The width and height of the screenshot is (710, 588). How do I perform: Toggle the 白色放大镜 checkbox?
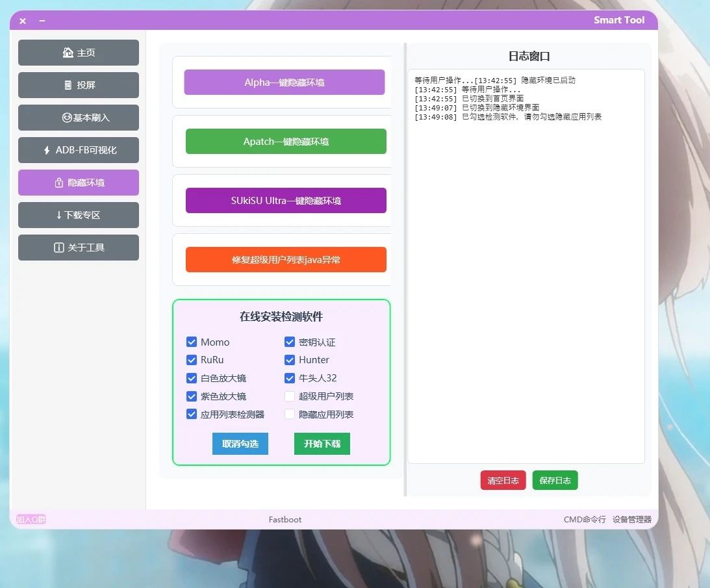coord(192,377)
